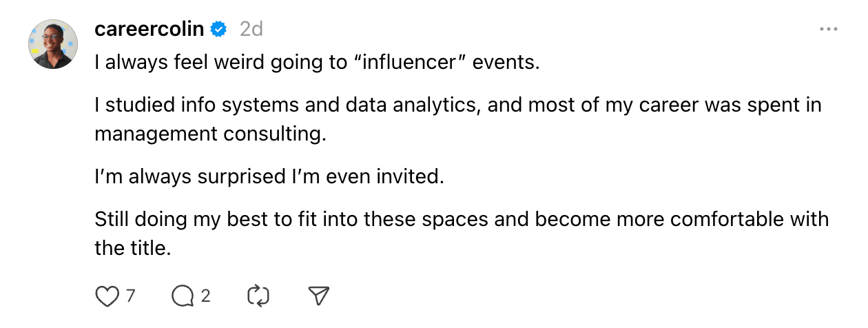This screenshot has height=328, width=868.
Task: Click the final text line "the title."
Action: tap(132, 247)
